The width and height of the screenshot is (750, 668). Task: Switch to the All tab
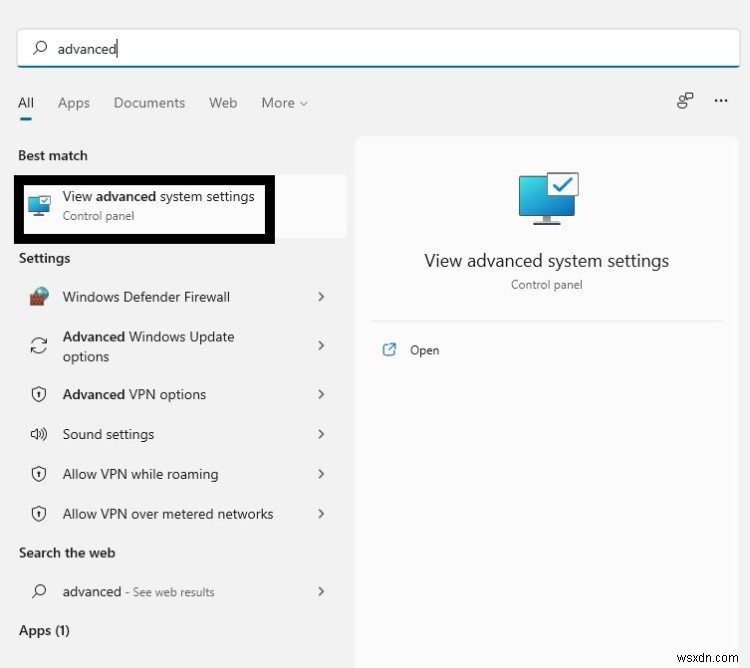click(x=26, y=103)
